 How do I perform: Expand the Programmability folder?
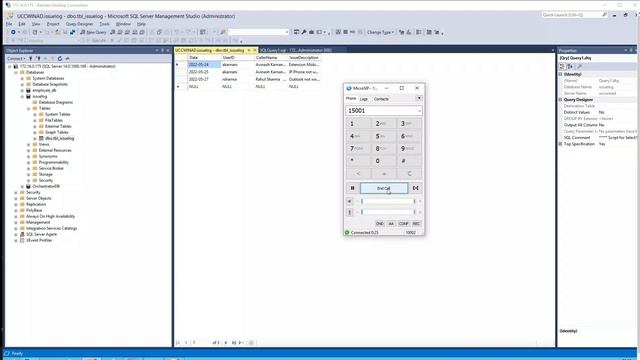(x=29, y=162)
